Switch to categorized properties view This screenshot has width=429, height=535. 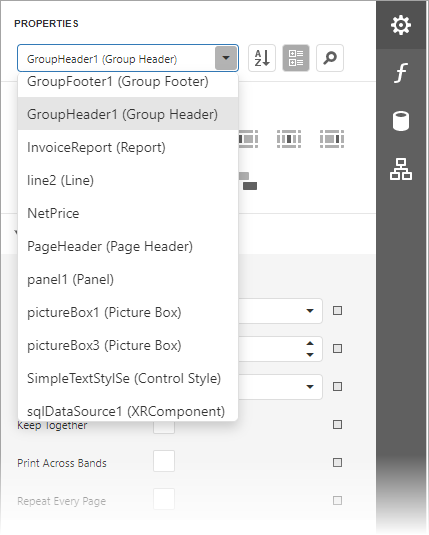[x=296, y=58]
